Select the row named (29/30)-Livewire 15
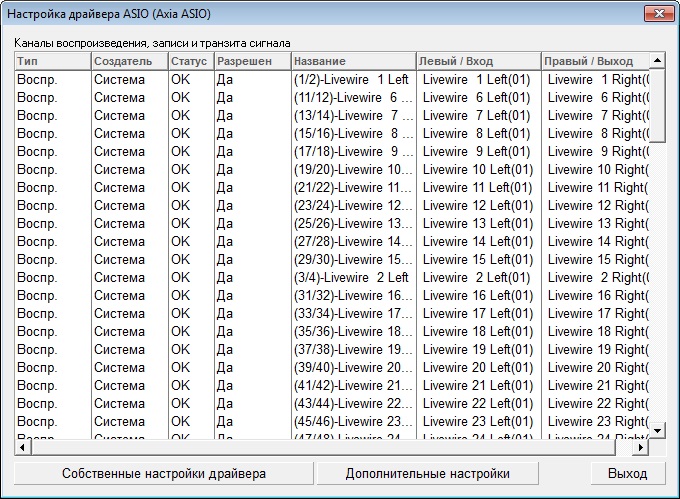The width and height of the screenshot is (680, 499). [332, 259]
